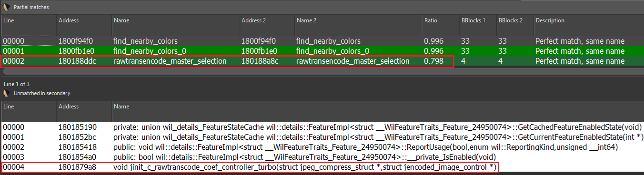Click Perfect match description in row 00000

click(x=580, y=41)
